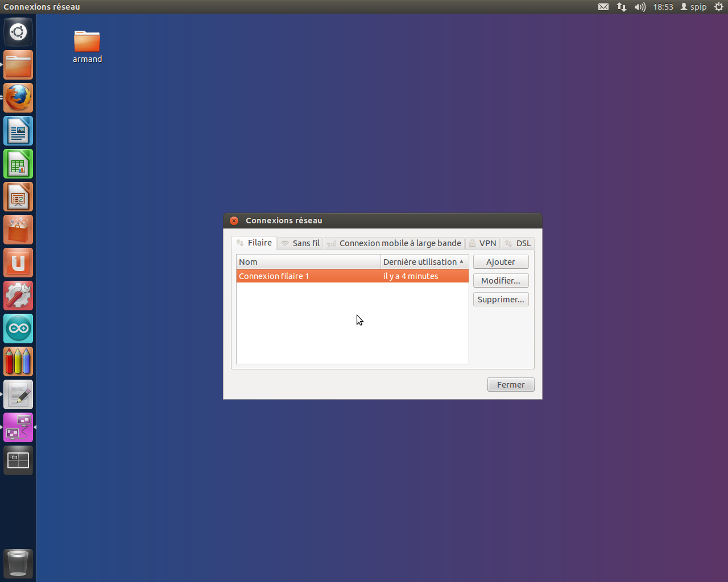The height and width of the screenshot is (582, 728).
Task: Open Firefox from the launcher
Action: pos(18,98)
